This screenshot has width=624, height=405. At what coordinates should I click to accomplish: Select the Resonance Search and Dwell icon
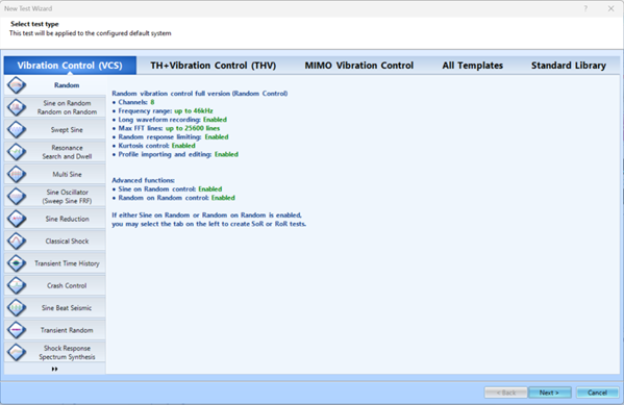tap(16, 152)
